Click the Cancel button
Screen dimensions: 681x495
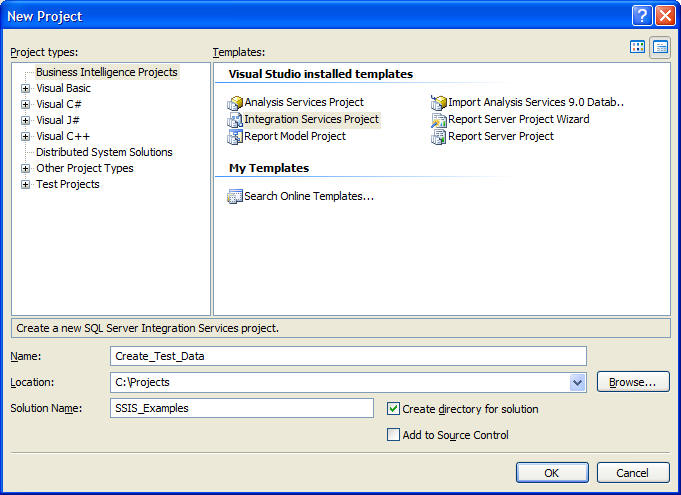point(633,472)
